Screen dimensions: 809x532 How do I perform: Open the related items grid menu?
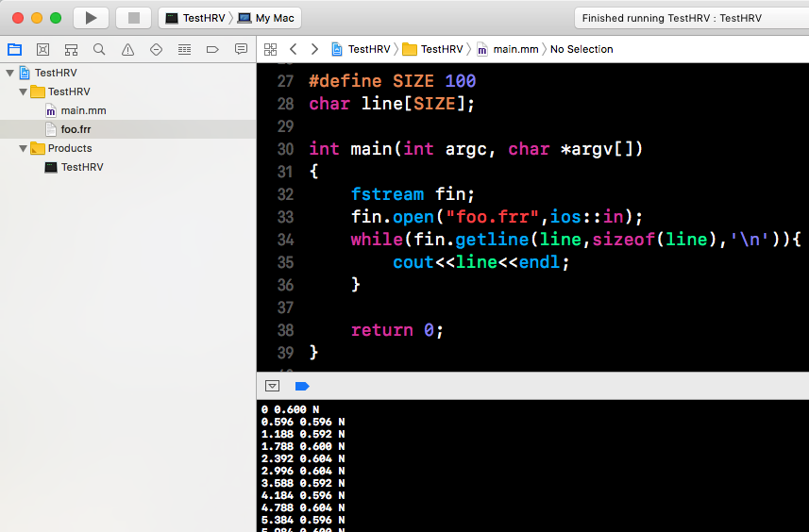click(x=271, y=49)
